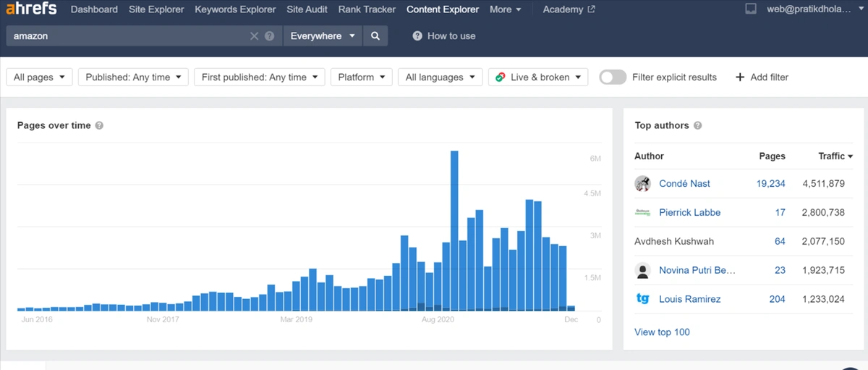Open the Everywhere search scope dropdown
The width and height of the screenshot is (868, 370).
(323, 35)
